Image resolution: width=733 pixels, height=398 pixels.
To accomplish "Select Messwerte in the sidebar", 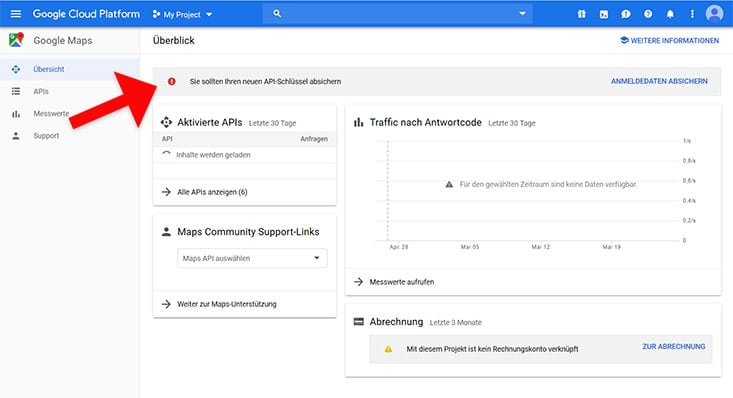I will pyautogui.click(x=70, y=114).
